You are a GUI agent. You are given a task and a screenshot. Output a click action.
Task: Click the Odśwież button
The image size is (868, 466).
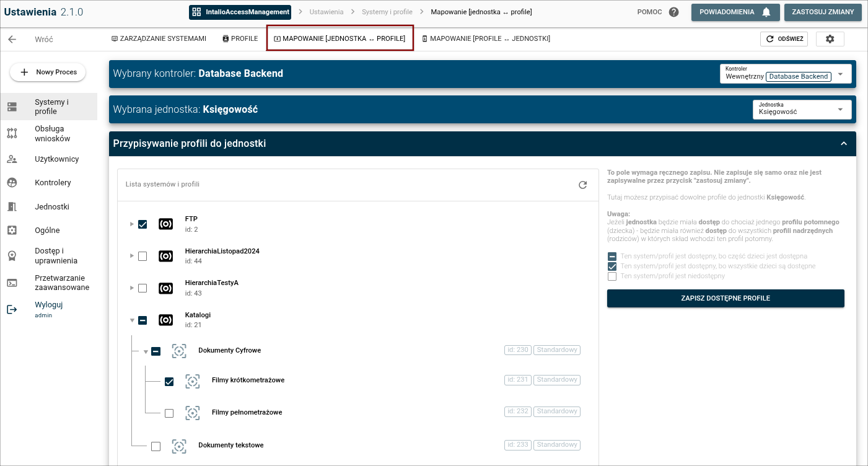tap(784, 39)
